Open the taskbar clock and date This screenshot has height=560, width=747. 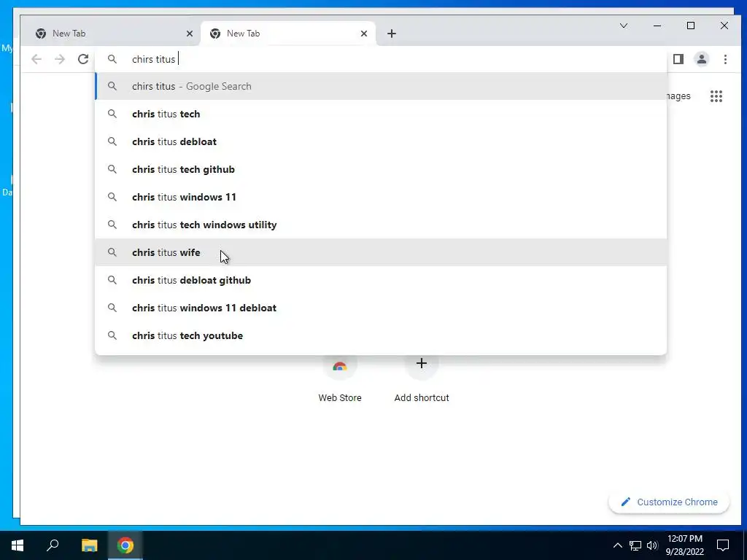[x=684, y=545]
